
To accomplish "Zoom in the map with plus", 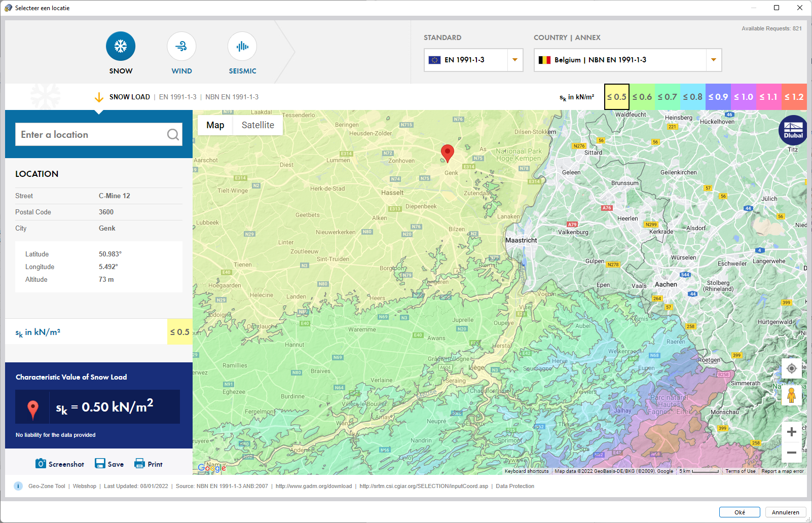I will click(x=792, y=432).
